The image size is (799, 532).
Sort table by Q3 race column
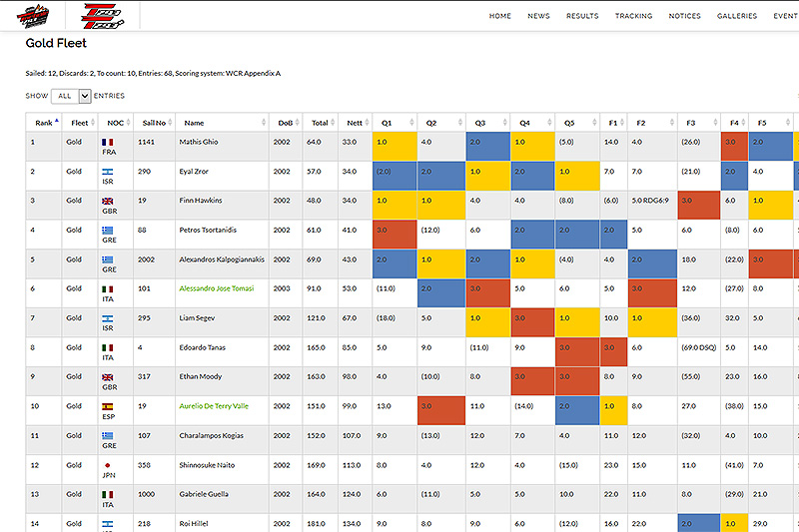[x=488, y=123]
